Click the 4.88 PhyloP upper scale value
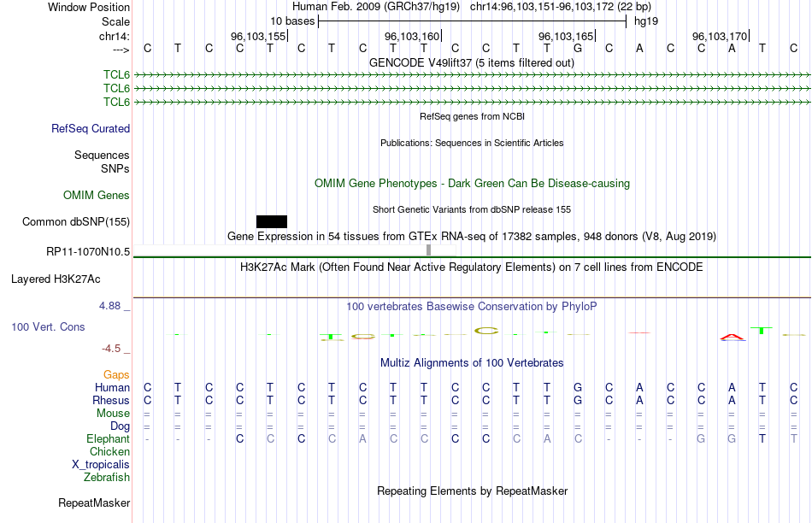The image size is (812, 523). pos(109,306)
